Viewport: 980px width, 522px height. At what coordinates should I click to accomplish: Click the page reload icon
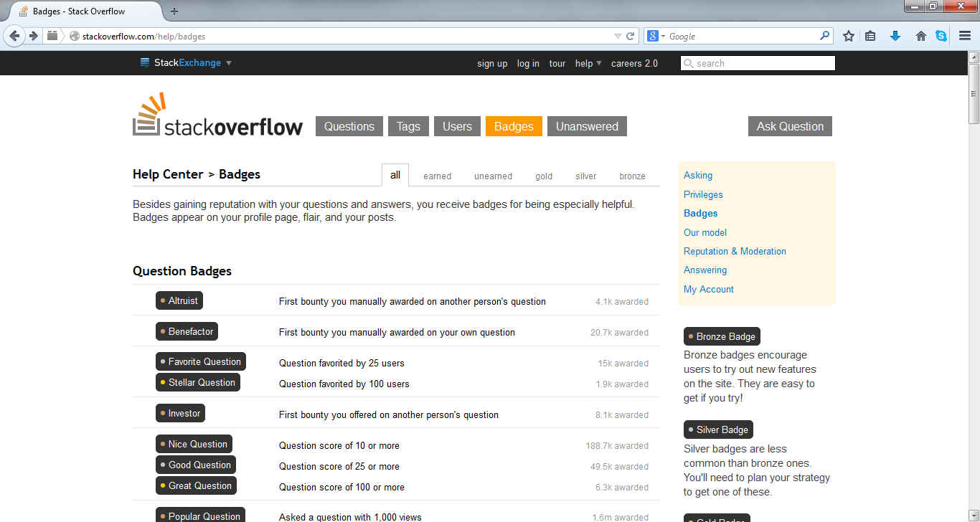[628, 35]
